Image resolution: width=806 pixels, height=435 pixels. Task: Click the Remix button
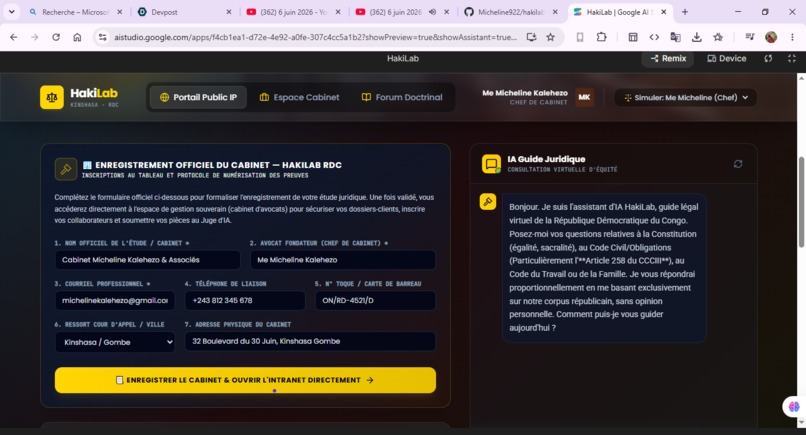click(x=668, y=59)
